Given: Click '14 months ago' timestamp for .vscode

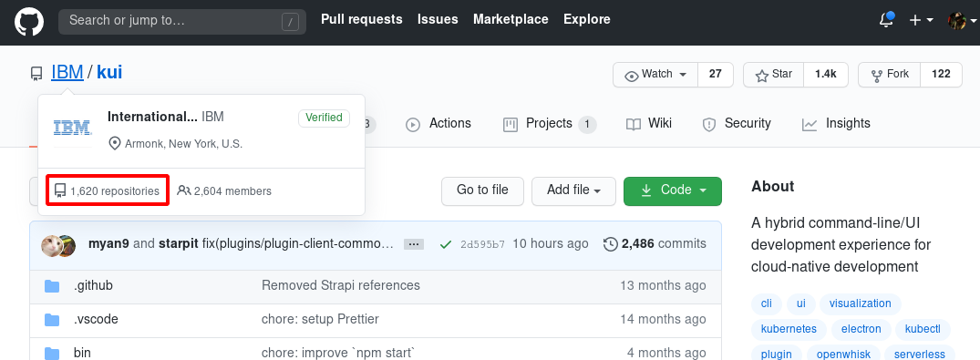Looking at the screenshot, I should click(663, 319).
